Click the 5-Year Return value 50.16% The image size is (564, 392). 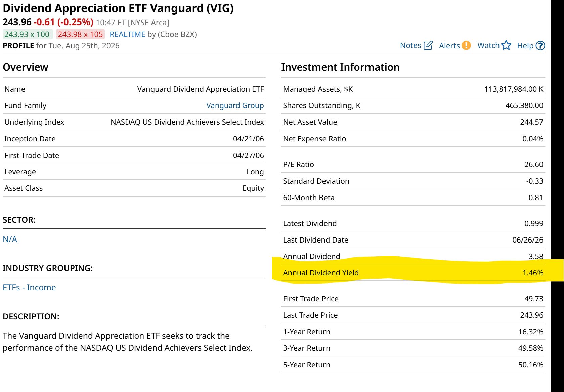(531, 365)
